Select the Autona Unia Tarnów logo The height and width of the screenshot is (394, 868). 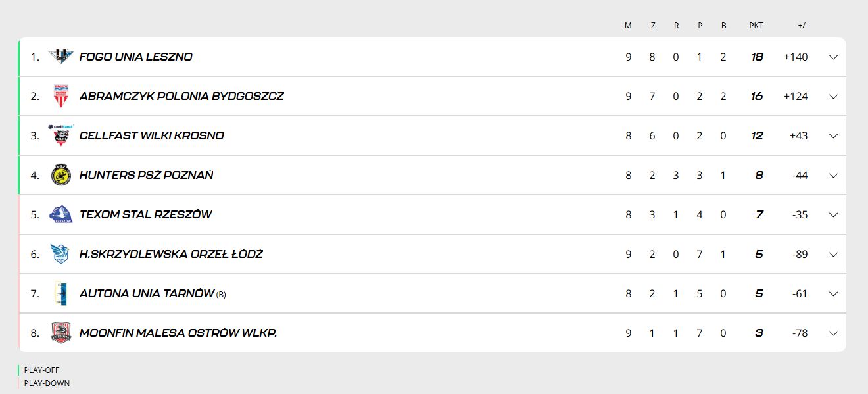[61, 293]
